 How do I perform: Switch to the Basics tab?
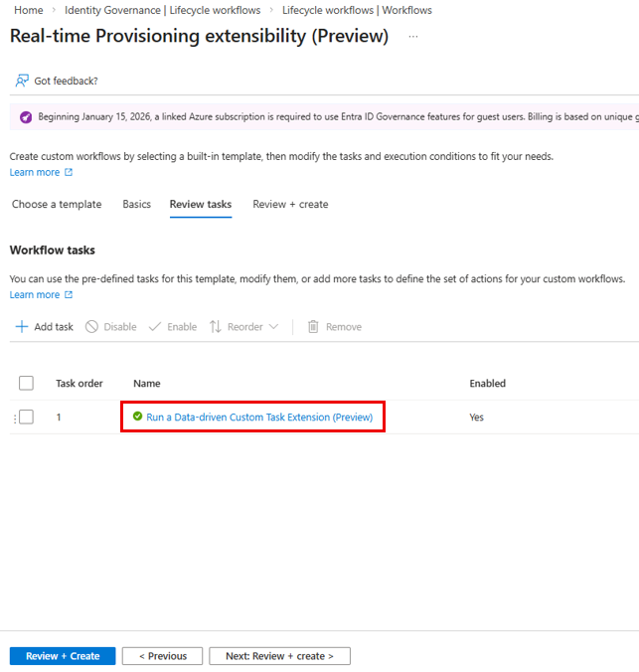pos(137,204)
